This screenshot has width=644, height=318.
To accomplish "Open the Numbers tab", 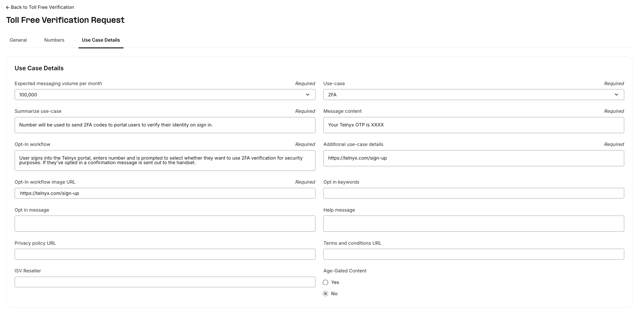I will point(54,40).
